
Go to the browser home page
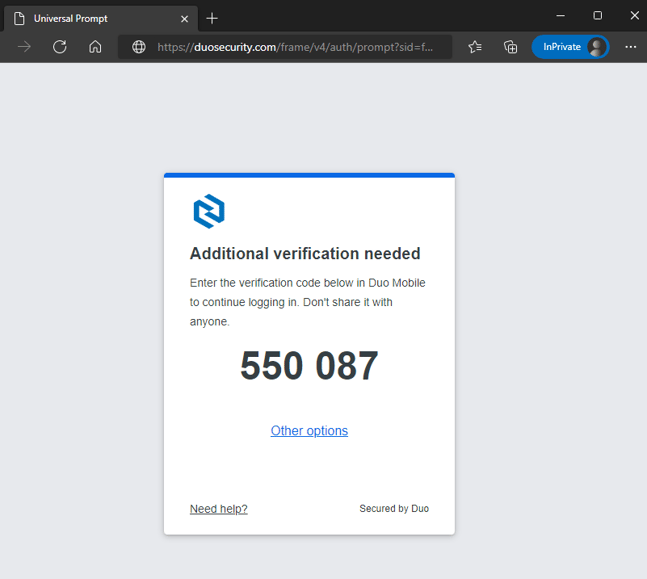pos(95,47)
